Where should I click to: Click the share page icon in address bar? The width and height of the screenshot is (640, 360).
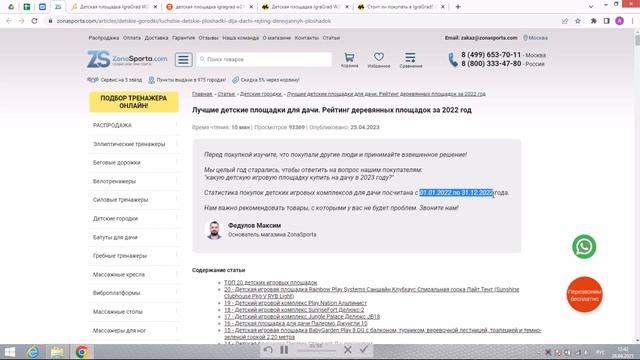pyautogui.click(x=565, y=21)
